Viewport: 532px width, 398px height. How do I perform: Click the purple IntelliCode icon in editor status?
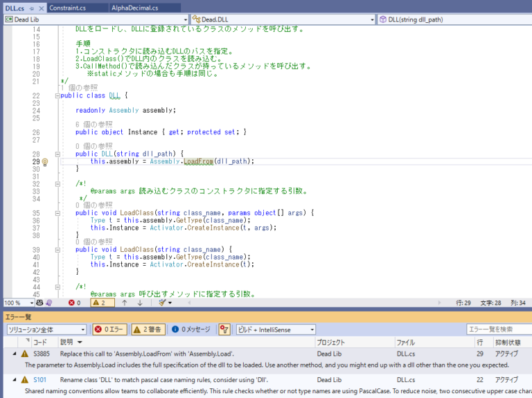point(49,302)
